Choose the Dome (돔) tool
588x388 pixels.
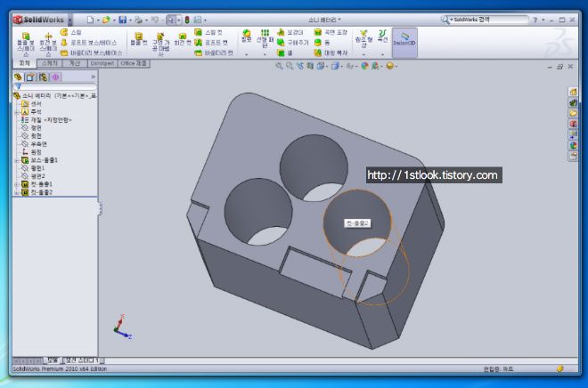click(x=323, y=43)
